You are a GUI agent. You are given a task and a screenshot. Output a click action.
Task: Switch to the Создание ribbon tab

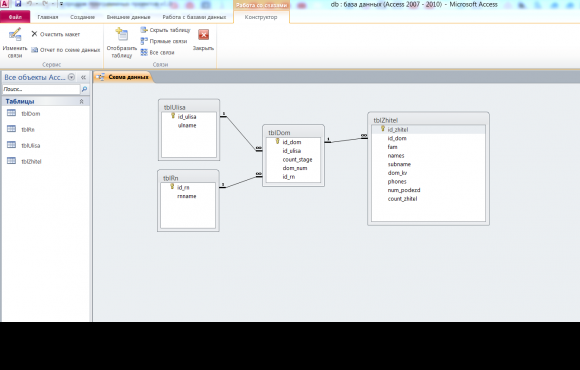click(x=82, y=17)
